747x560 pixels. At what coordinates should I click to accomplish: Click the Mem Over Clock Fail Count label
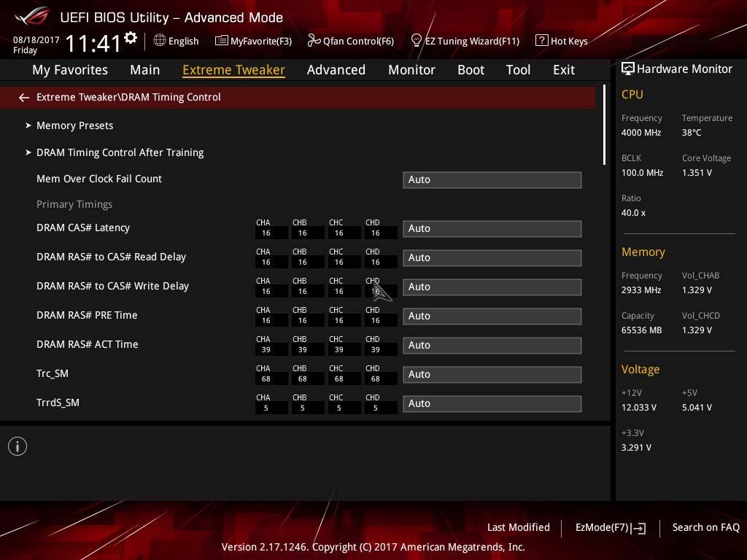pos(99,179)
